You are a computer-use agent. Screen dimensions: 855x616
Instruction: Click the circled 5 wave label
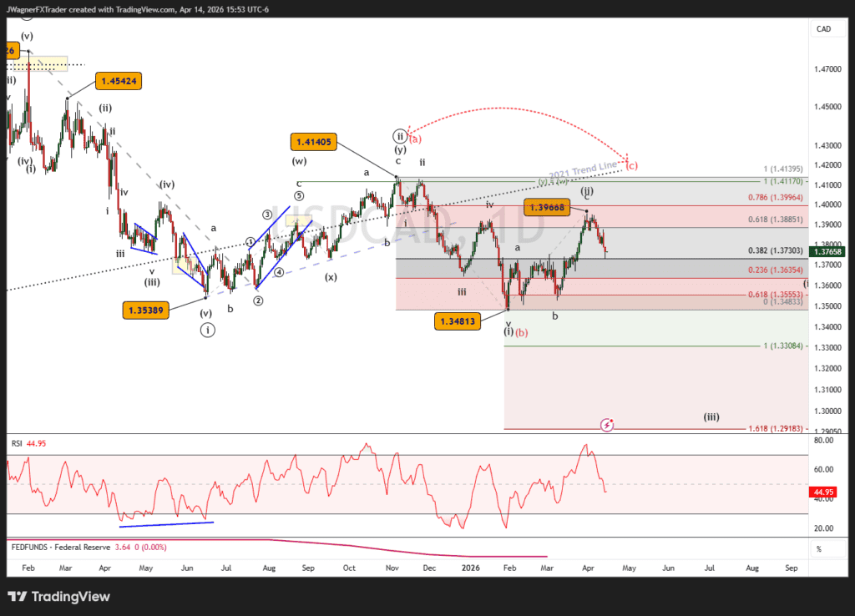point(299,196)
